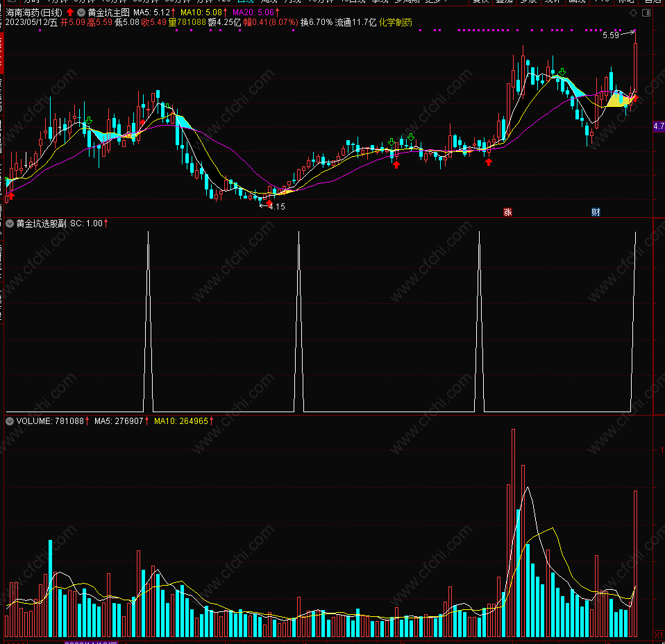Click the 黄金坑选股副 indicator name
Screen dimensions: 665x644
coord(41,223)
